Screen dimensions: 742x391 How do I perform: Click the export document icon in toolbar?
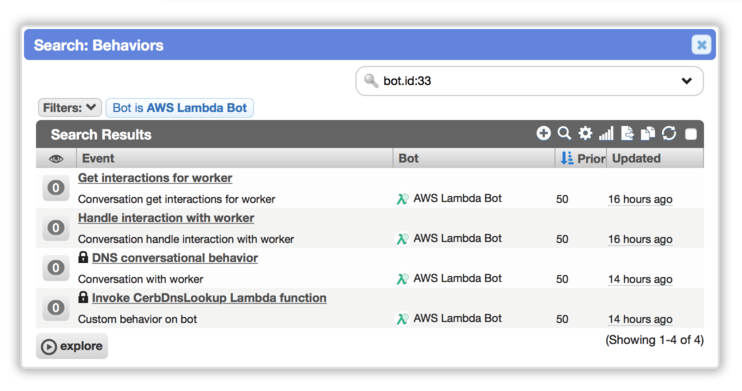point(627,133)
